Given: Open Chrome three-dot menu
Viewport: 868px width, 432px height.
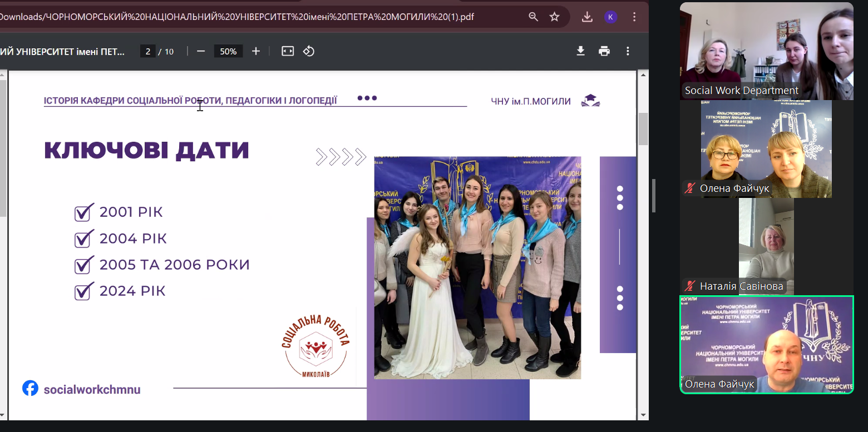Looking at the screenshot, I should click(634, 17).
